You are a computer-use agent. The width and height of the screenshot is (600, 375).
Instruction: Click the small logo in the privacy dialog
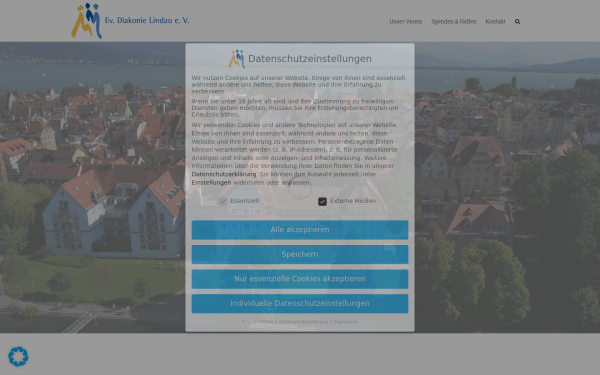236,59
